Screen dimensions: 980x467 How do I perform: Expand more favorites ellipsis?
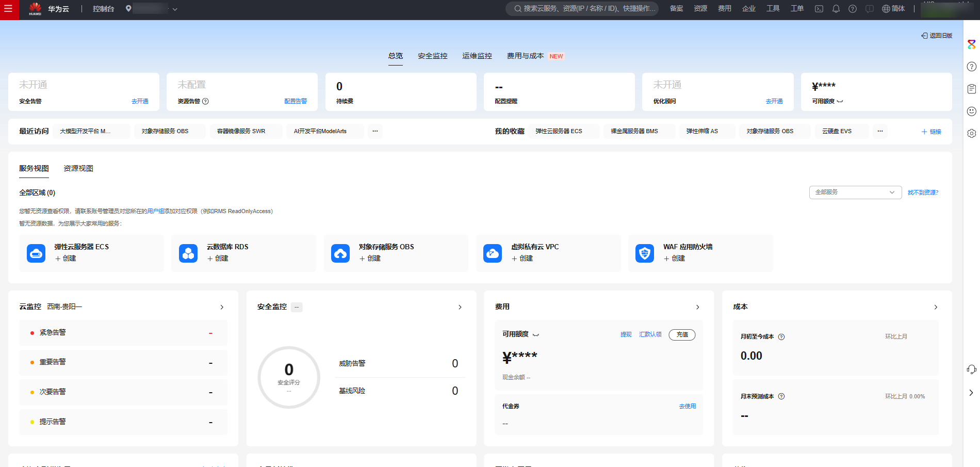[880, 131]
